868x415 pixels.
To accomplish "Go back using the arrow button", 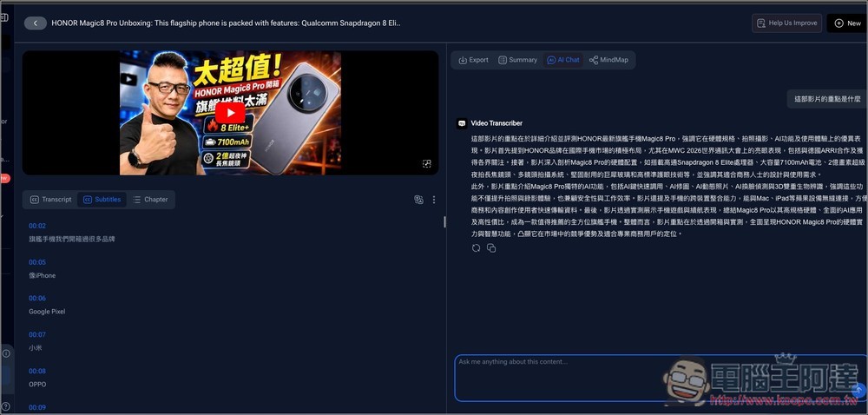I will tap(36, 23).
